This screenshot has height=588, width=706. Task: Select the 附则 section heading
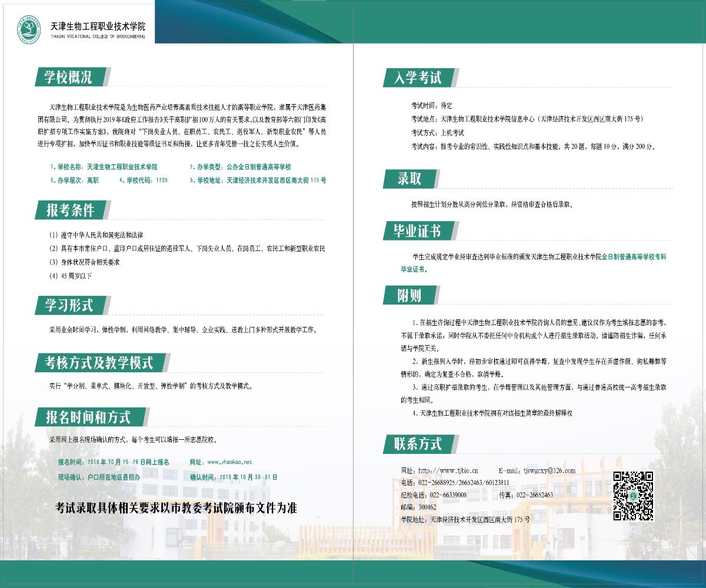point(410,295)
